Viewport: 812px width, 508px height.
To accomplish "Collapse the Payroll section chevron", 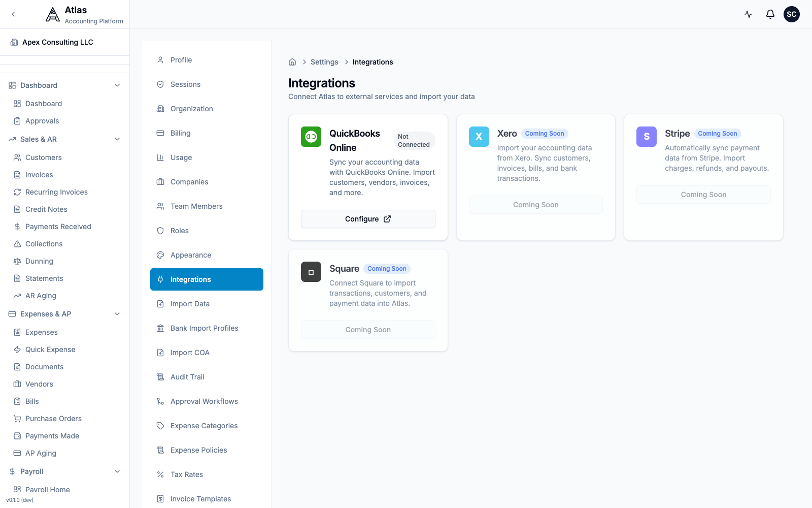I will click(117, 471).
